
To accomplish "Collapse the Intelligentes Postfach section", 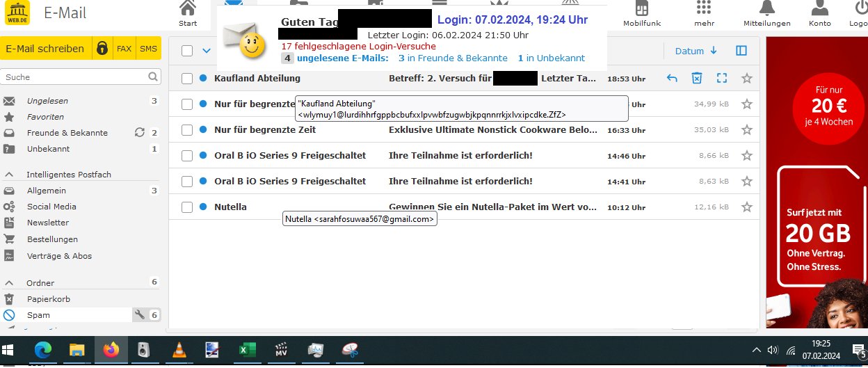I will 9,175.
